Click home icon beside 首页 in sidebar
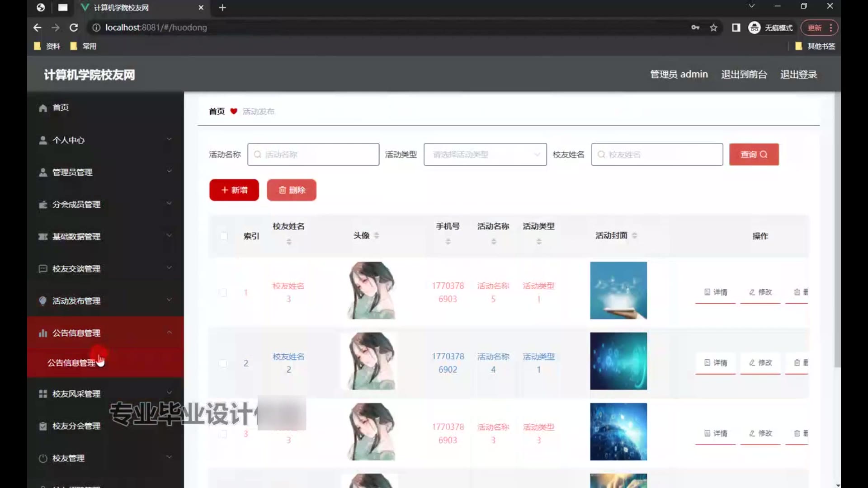 [43, 108]
